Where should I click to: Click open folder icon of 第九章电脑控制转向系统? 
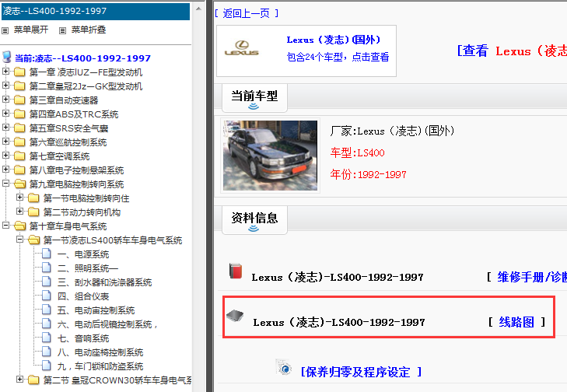[x=19, y=184]
